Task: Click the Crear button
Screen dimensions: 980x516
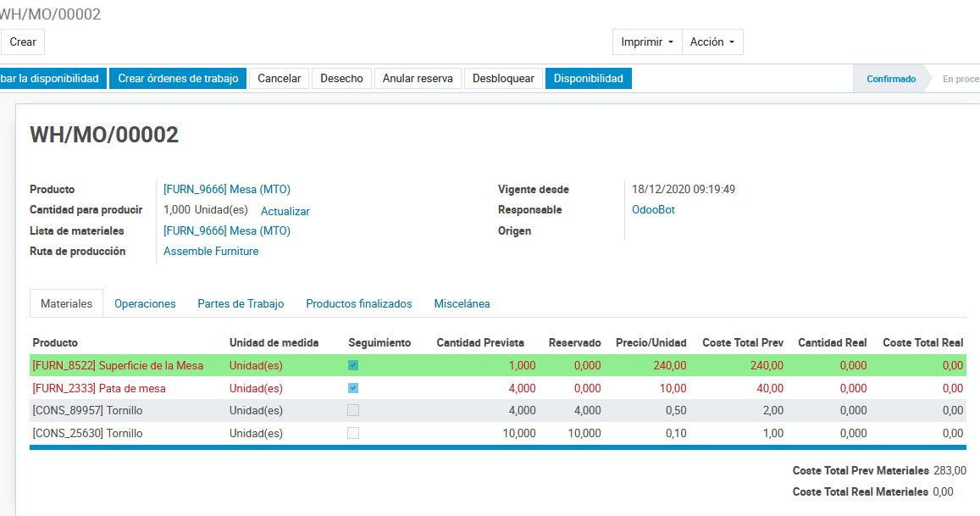Action: pyautogui.click(x=23, y=42)
